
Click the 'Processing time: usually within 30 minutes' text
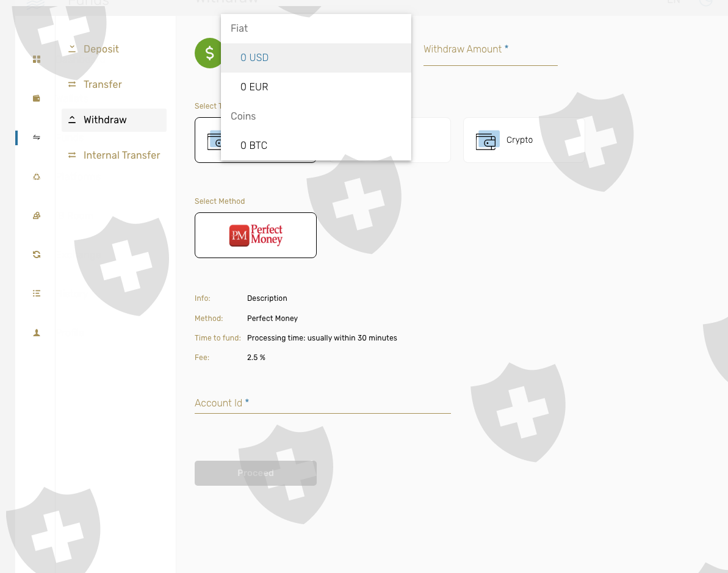click(x=322, y=338)
